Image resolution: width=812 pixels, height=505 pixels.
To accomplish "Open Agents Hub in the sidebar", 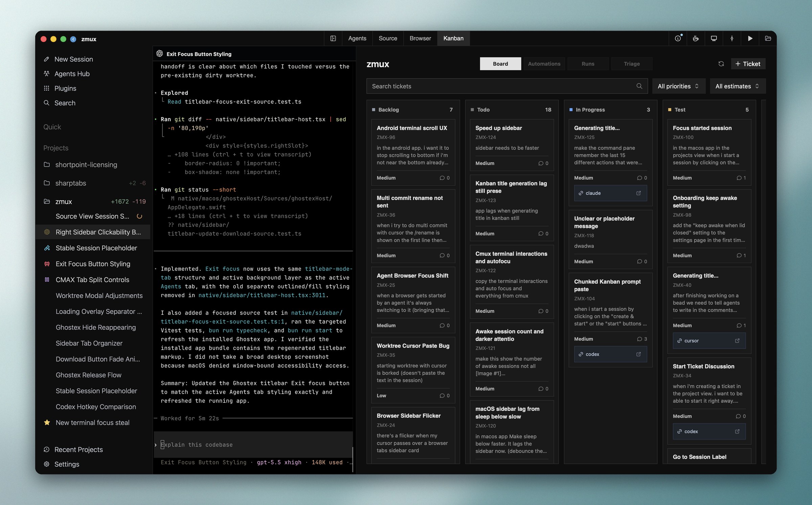I will (72, 74).
